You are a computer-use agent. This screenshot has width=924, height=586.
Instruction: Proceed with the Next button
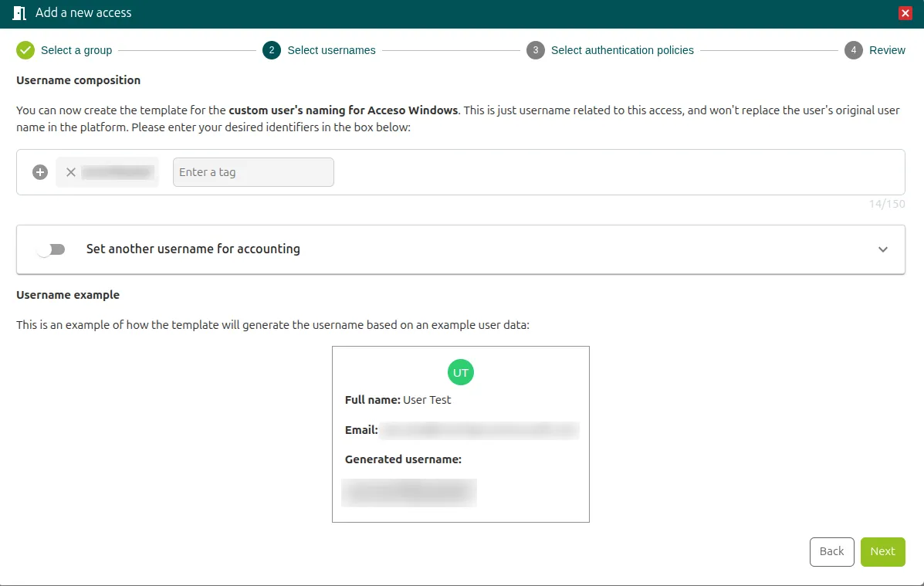882,552
